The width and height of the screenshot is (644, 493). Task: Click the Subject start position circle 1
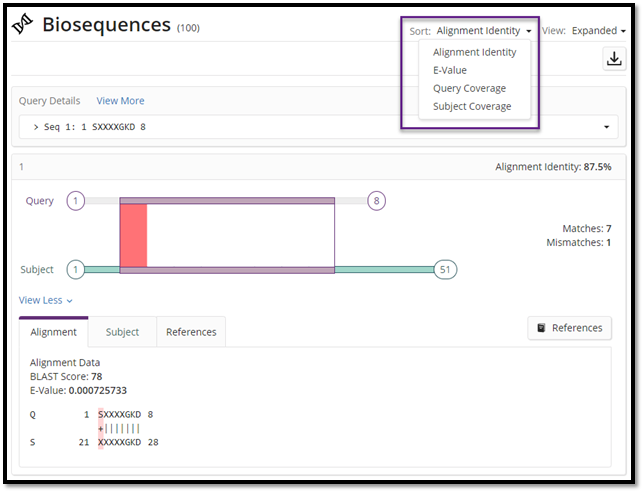tap(76, 270)
